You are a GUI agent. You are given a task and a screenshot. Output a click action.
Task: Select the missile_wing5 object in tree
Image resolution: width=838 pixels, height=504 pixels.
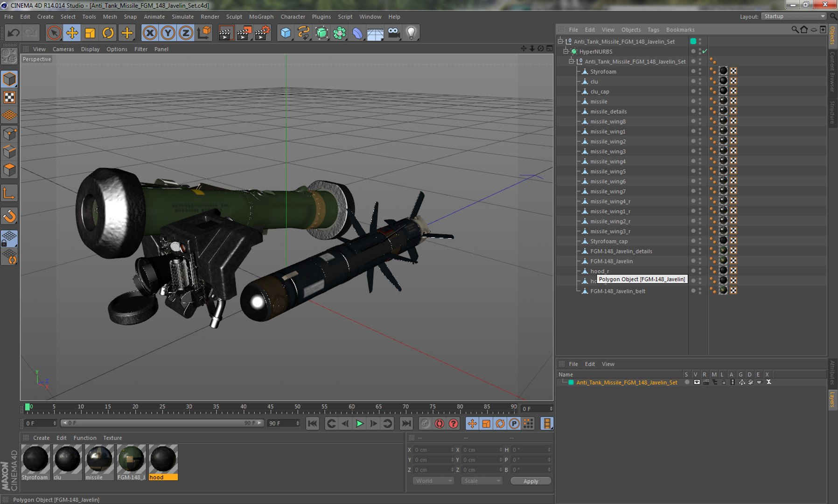[608, 171]
